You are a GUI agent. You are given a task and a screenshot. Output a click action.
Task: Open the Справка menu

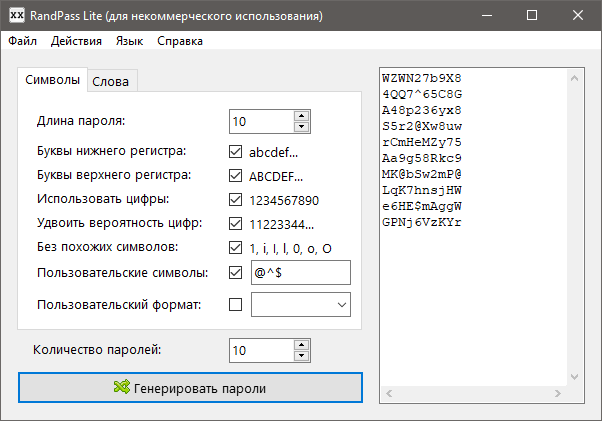point(180,41)
